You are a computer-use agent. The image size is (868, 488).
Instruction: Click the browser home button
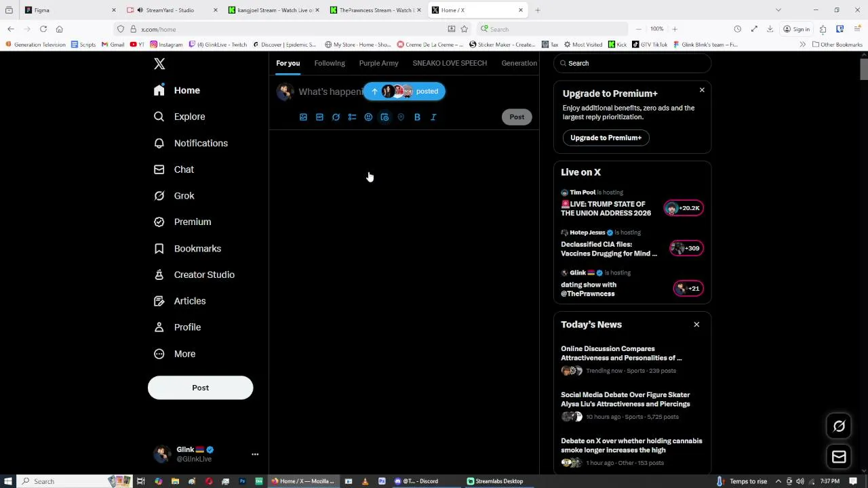59,29
